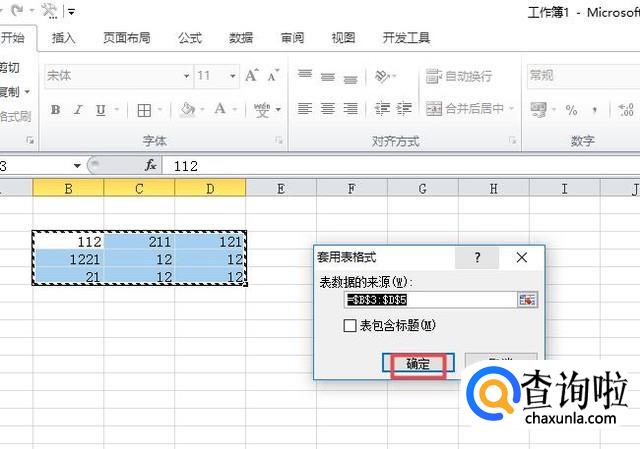Open font group dialog launcher
The image size is (640, 449).
279,140
